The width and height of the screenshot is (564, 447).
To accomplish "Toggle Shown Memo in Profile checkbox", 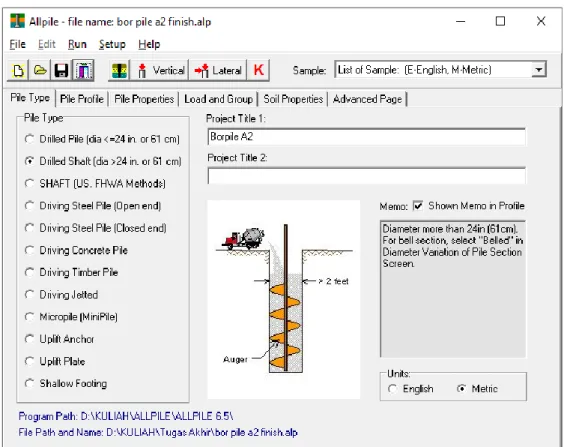I will point(418,206).
